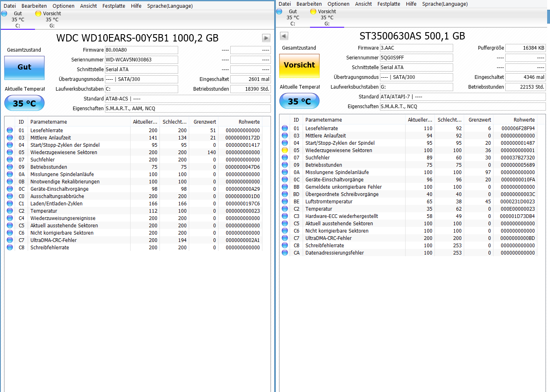Open Sprache(Language) menu in right window
The image size is (550, 392).
point(445,4)
